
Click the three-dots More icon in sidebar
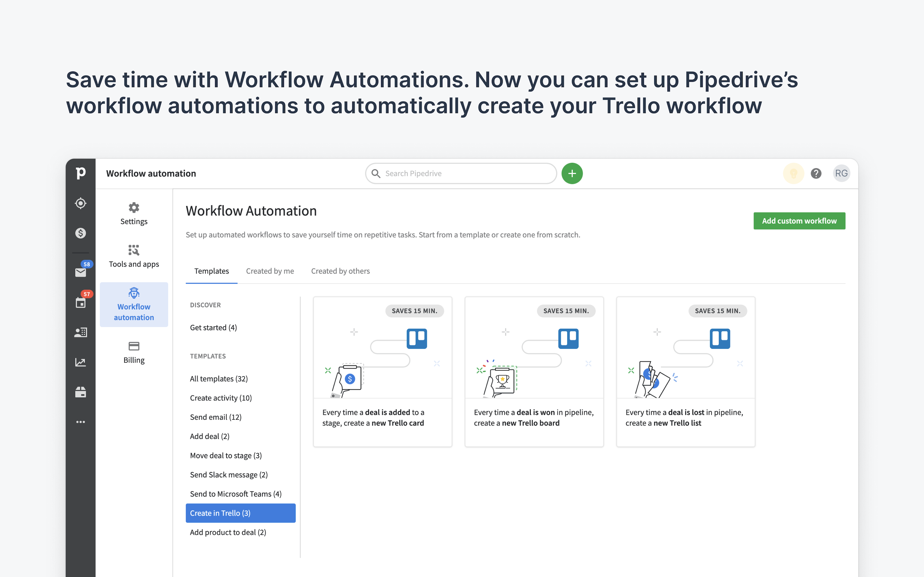[81, 422]
